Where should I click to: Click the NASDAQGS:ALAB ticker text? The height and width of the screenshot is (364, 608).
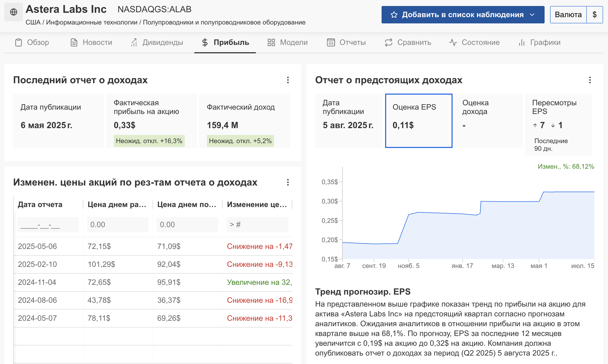[154, 9]
